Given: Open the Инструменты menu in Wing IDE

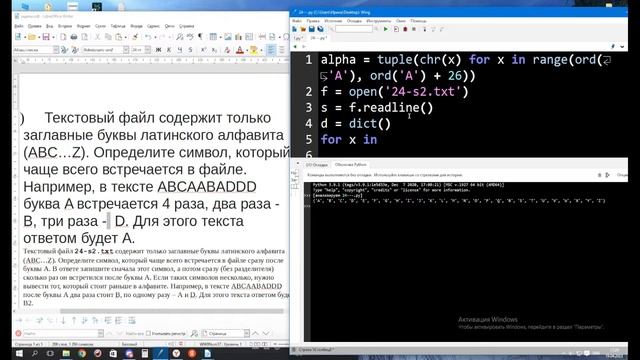Looking at the screenshot, I should pos(378,21).
